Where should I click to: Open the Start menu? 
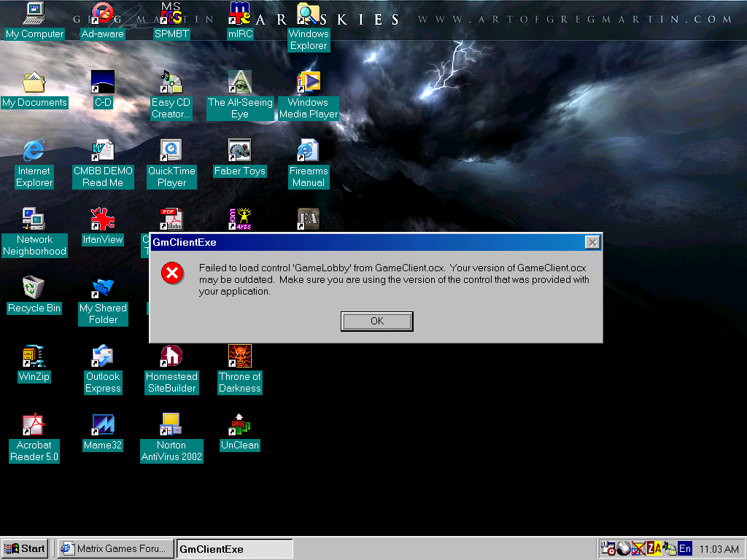click(25, 548)
